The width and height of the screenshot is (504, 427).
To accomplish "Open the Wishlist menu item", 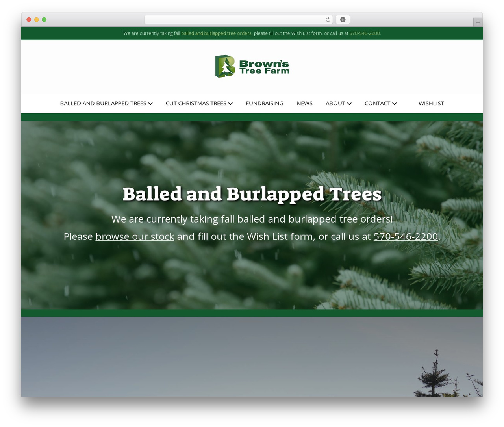I will [x=431, y=103].
